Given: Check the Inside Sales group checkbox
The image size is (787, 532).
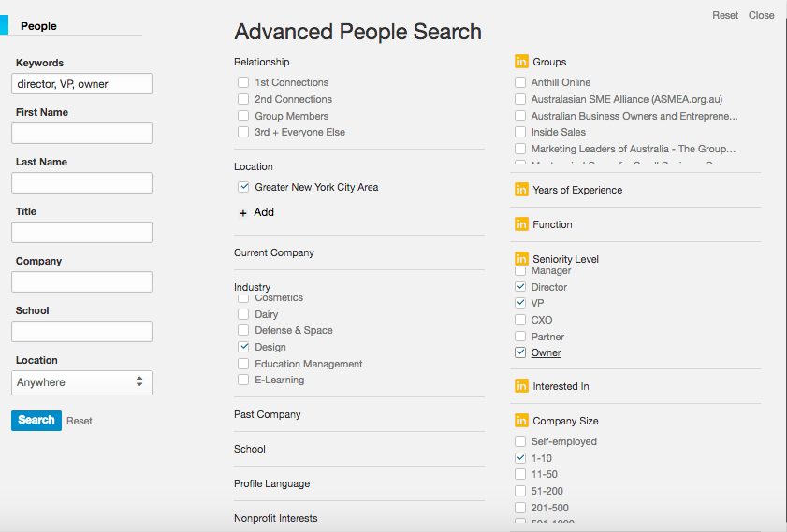Looking at the screenshot, I should (520, 132).
